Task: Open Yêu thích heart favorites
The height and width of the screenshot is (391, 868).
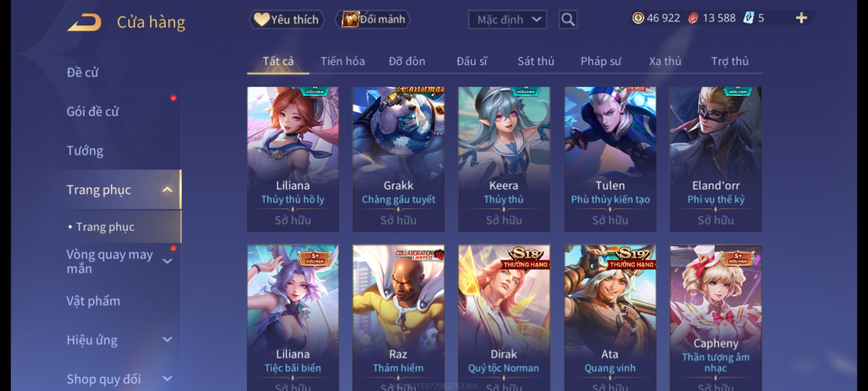Action: (286, 20)
